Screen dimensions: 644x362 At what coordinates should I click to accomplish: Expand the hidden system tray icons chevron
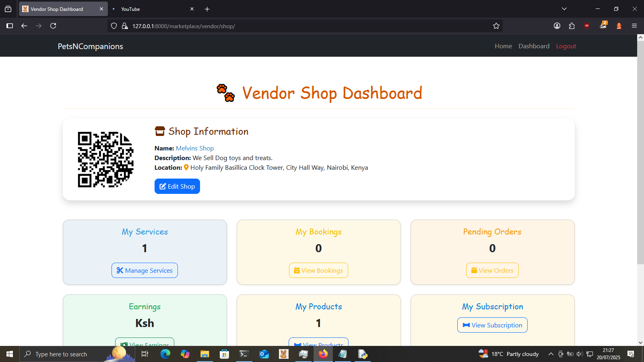(551, 354)
